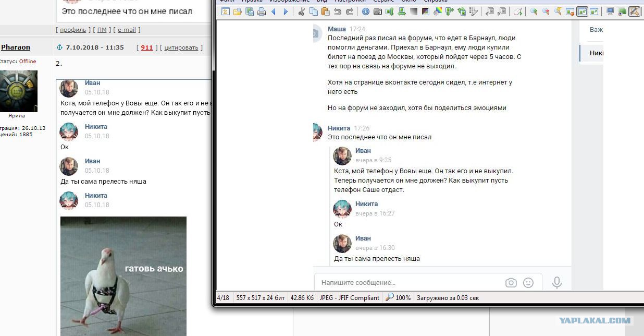Attach a photo with the camera icon

(511, 283)
